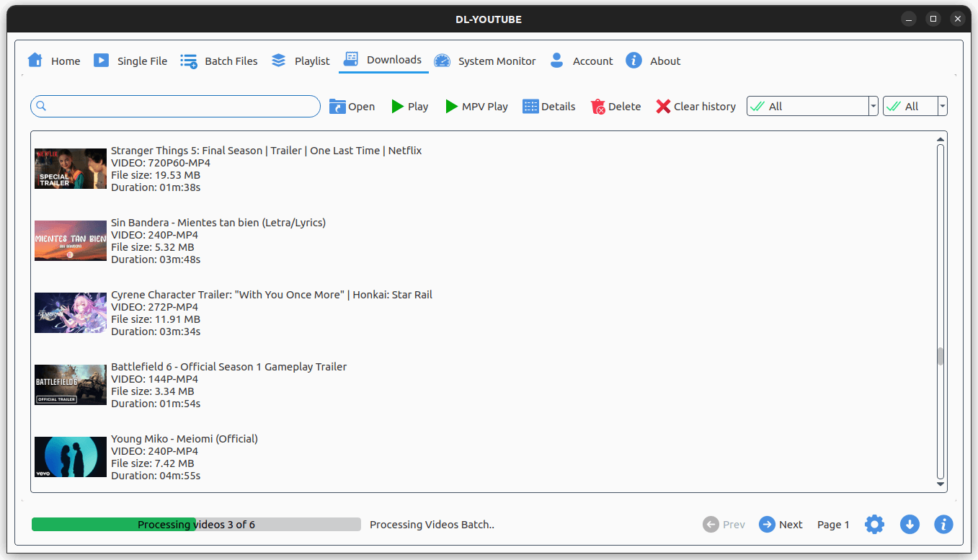Click the Single File video icon
This screenshot has height=560, width=978.
tap(102, 61)
